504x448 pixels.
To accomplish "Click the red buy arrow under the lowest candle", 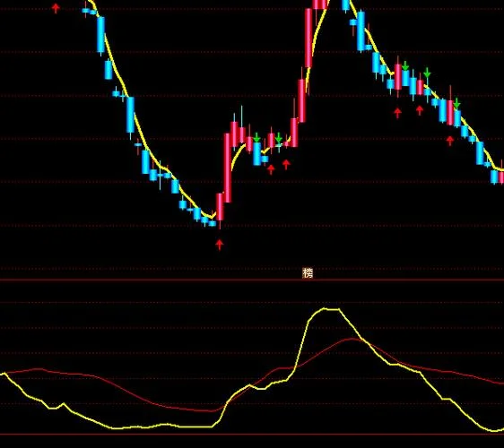I will [x=220, y=245].
